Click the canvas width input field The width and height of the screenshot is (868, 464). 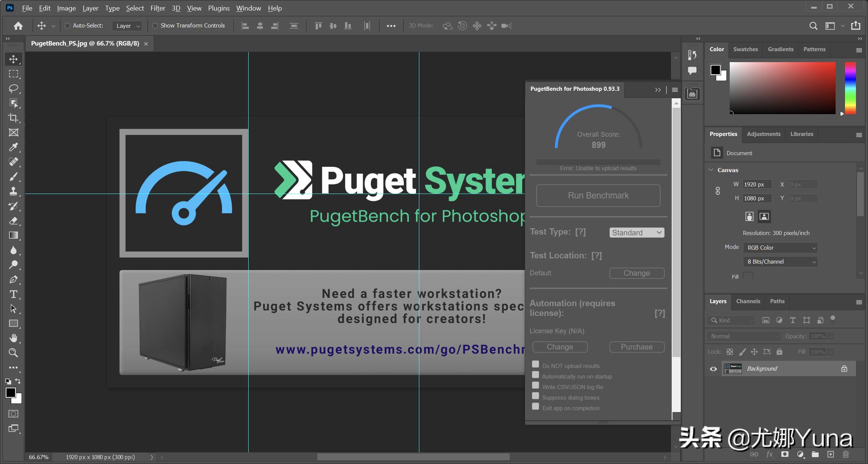[756, 184]
